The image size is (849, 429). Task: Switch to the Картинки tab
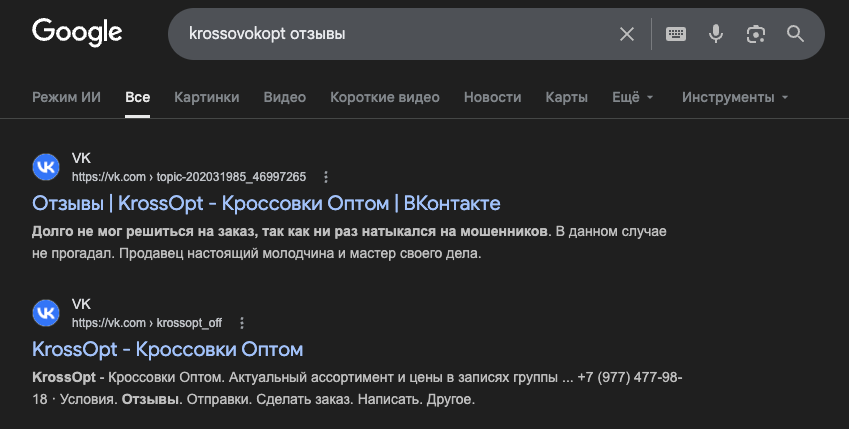tap(206, 97)
